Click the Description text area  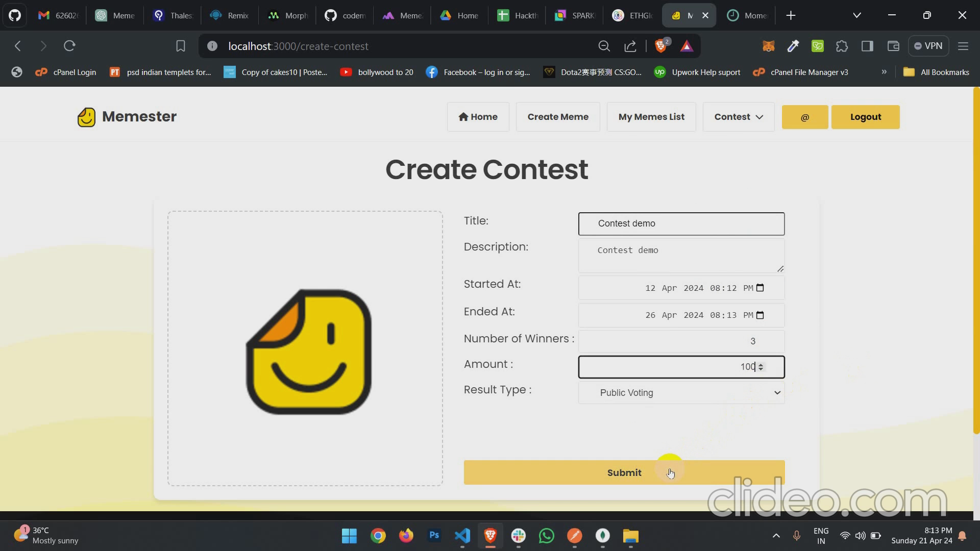pos(681,255)
